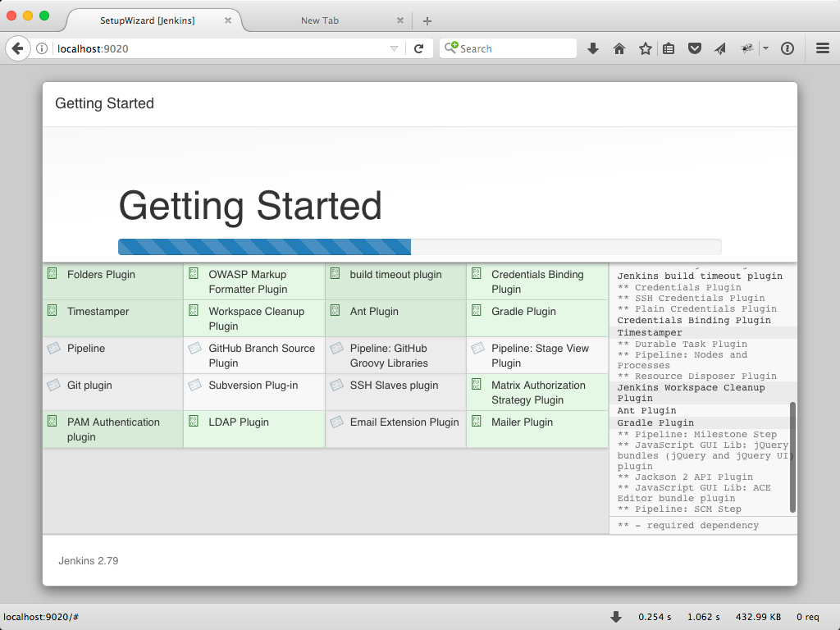The image size is (840, 630).
Task: Click the install log vertical scrollbar
Action: [x=793, y=457]
